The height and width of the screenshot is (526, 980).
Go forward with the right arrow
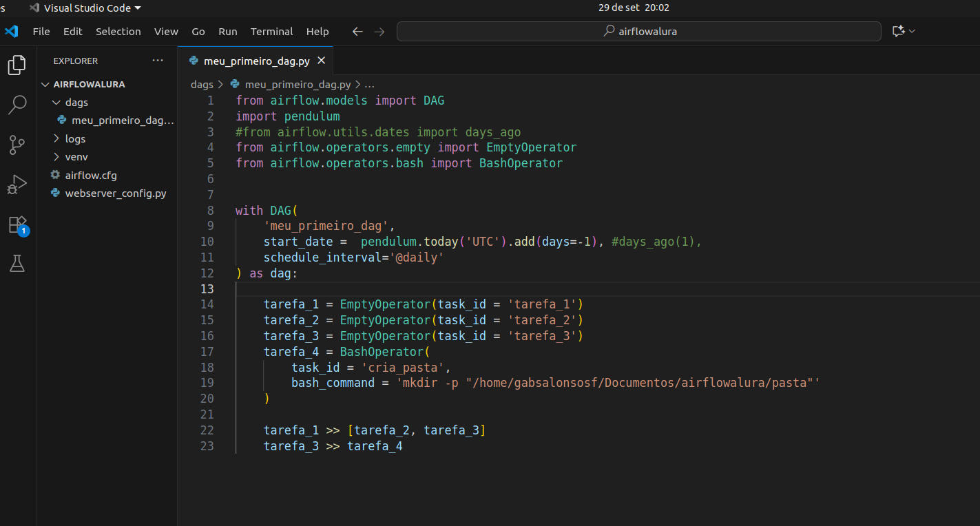tap(379, 32)
